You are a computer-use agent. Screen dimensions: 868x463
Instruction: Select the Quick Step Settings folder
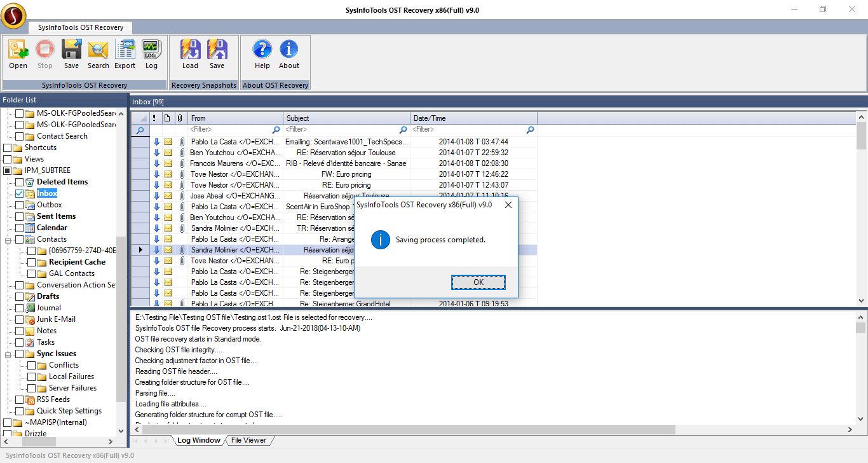(x=69, y=411)
